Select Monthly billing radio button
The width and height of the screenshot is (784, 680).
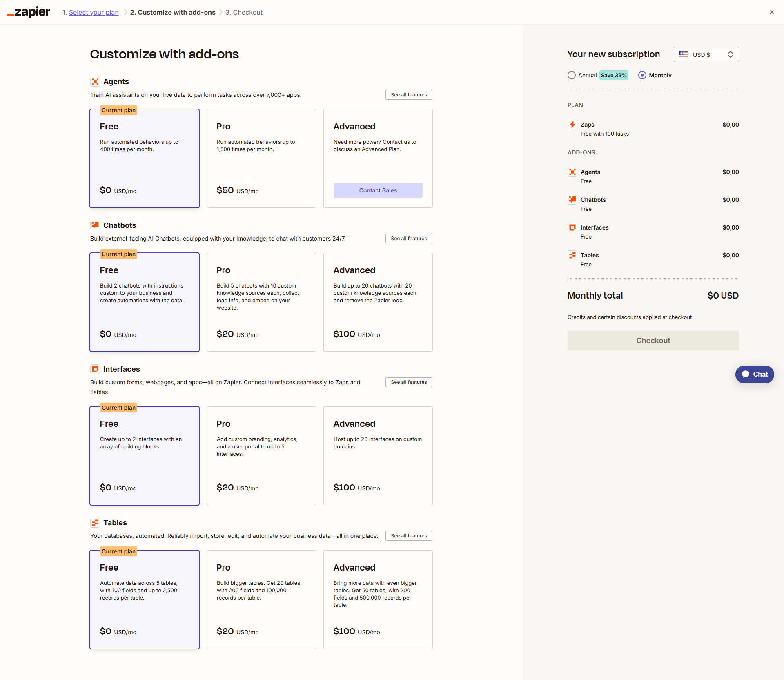642,75
